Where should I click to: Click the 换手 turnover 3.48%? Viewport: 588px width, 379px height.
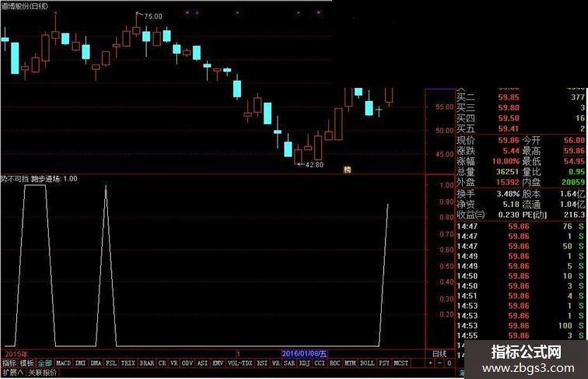pyautogui.click(x=508, y=194)
